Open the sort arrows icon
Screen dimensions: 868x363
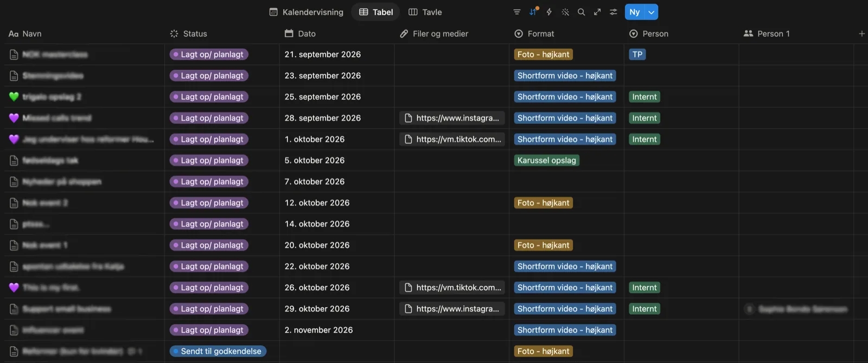coord(533,12)
